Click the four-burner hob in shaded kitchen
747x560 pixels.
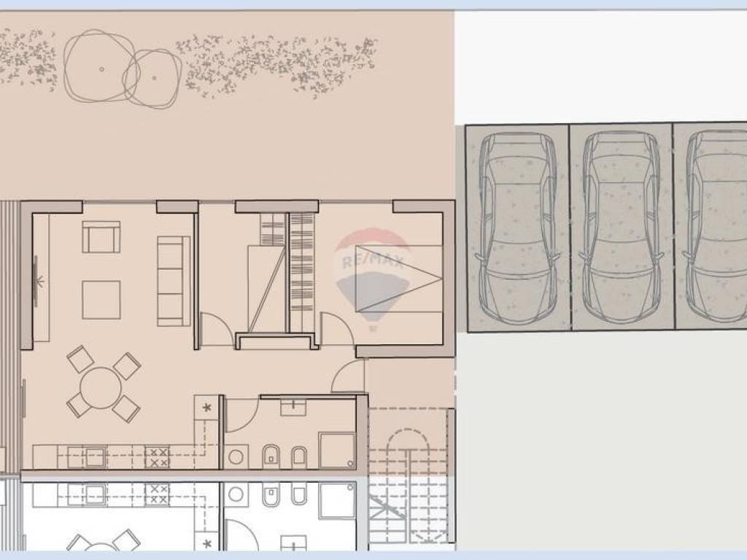pyautogui.click(x=157, y=457)
